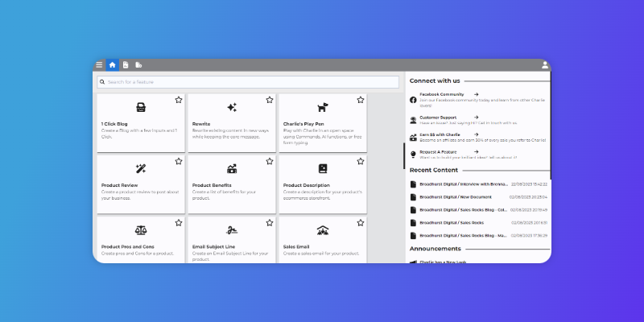
Task: Open Charlie's Play Pen title
Action: [303, 124]
